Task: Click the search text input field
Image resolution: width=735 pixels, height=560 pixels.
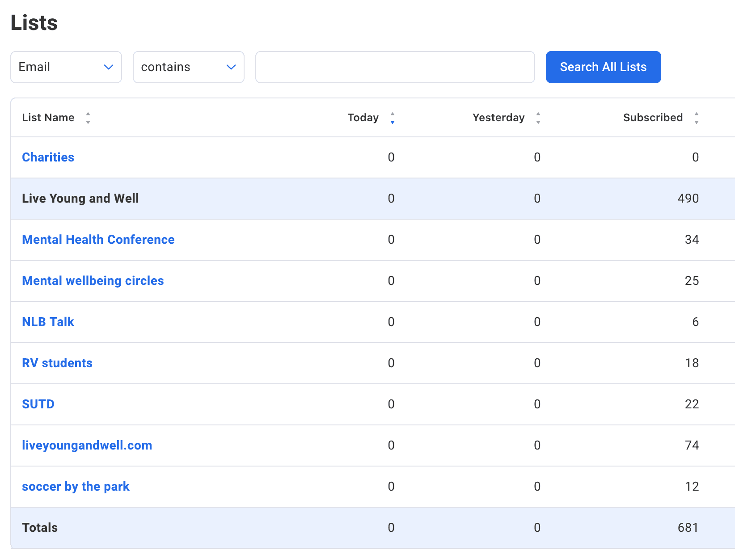Action: pyautogui.click(x=395, y=67)
